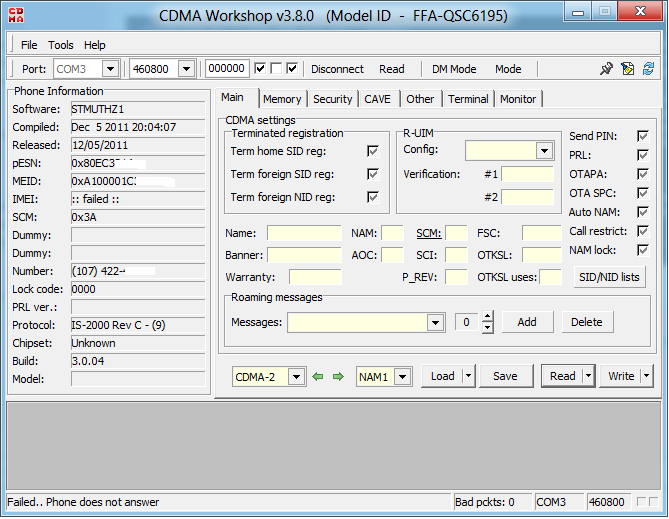Toggle the PRL checkbox
The image size is (669, 519).
tap(643, 155)
